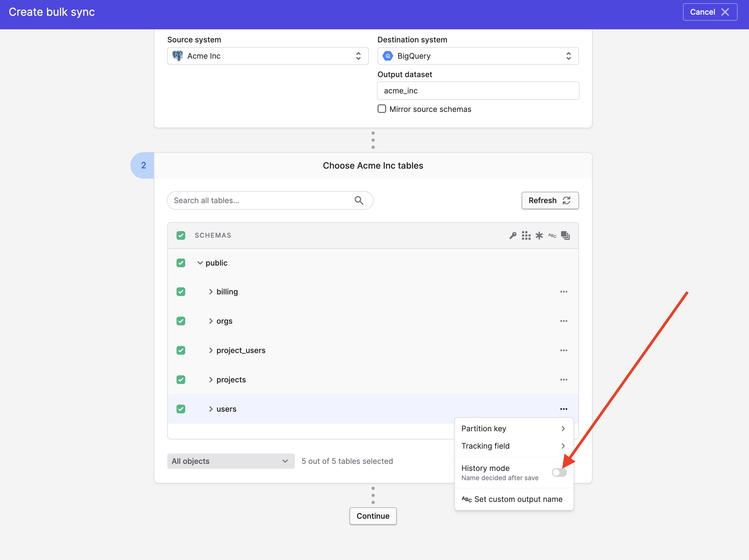
Task: Turn on the History mode toggle
Action: click(559, 473)
